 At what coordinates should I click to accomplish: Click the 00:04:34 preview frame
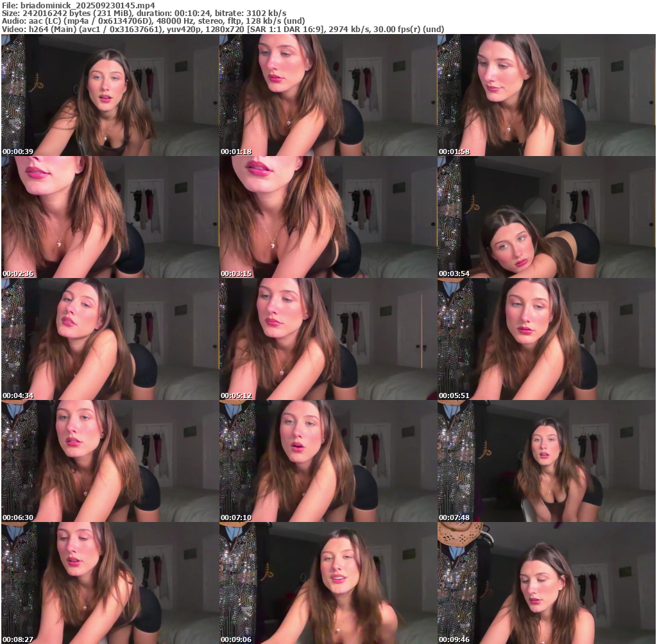coord(110,339)
